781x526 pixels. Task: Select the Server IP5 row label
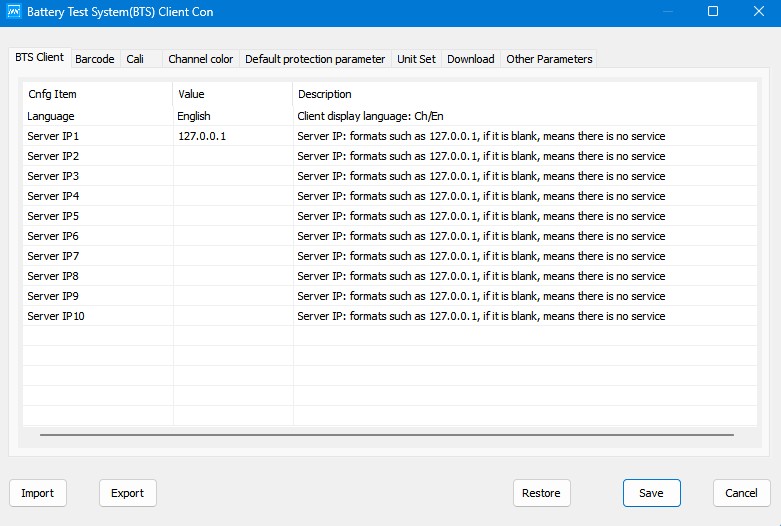tap(53, 216)
